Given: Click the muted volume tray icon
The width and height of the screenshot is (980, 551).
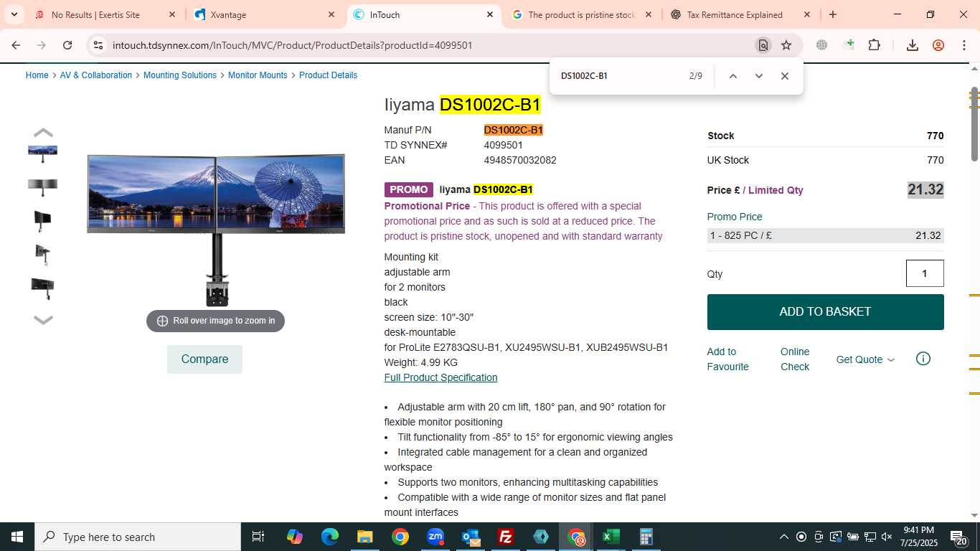Looking at the screenshot, I should click(x=887, y=537).
